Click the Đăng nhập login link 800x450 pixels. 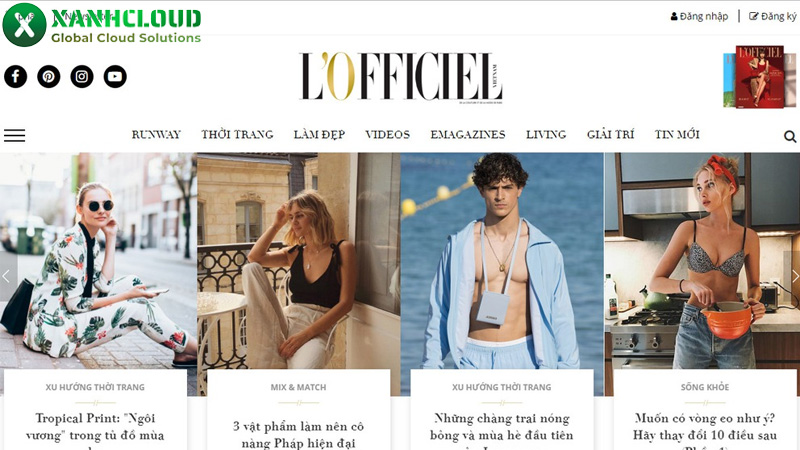pos(699,16)
